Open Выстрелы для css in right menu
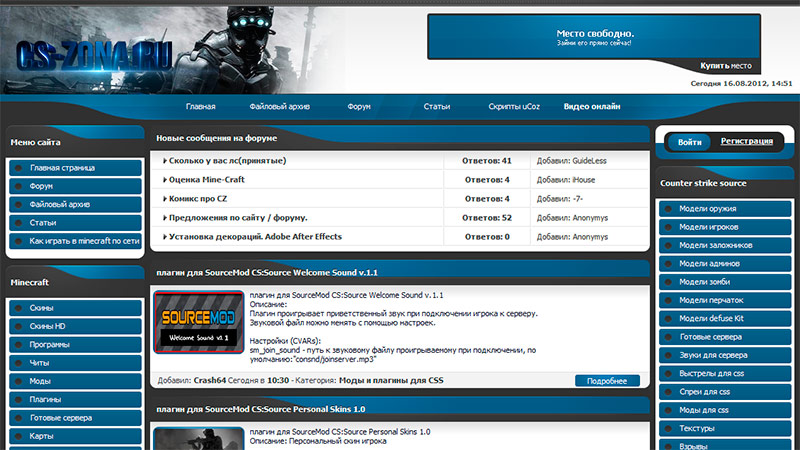This screenshot has width=800, height=450. coord(725,373)
